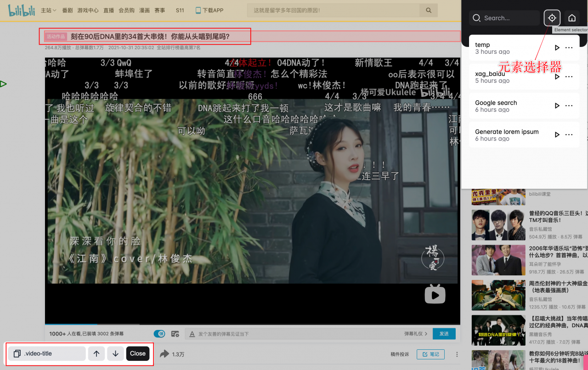The image size is (588, 370).
Task: Open the vertical three-dot menu
Action: (457, 354)
